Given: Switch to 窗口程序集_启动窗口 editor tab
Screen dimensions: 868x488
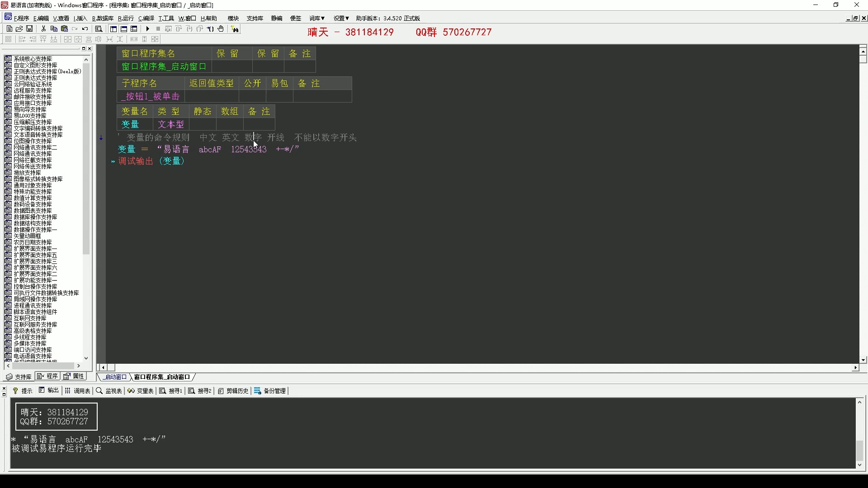Looking at the screenshot, I should coord(162,377).
